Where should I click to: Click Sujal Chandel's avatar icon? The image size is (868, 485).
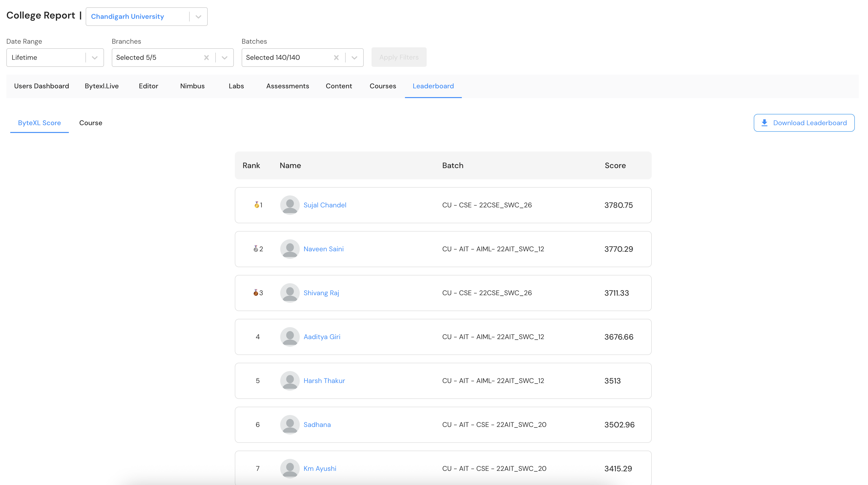coord(290,205)
